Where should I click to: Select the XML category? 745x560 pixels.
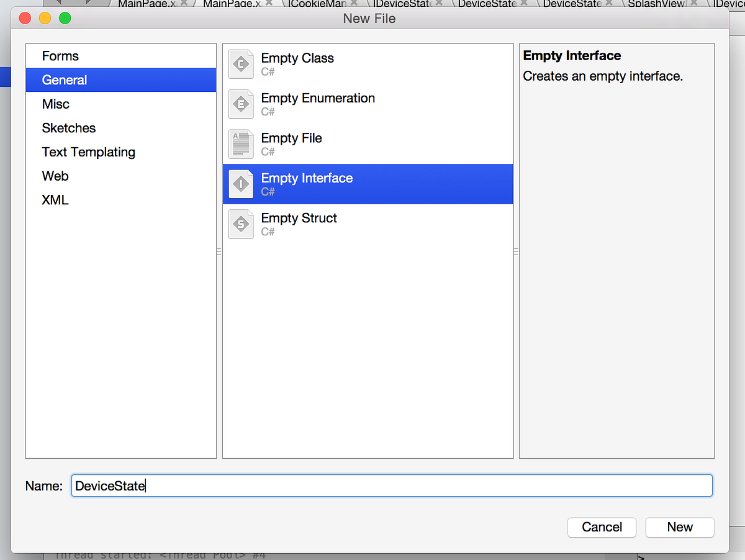(x=55, y=200)
